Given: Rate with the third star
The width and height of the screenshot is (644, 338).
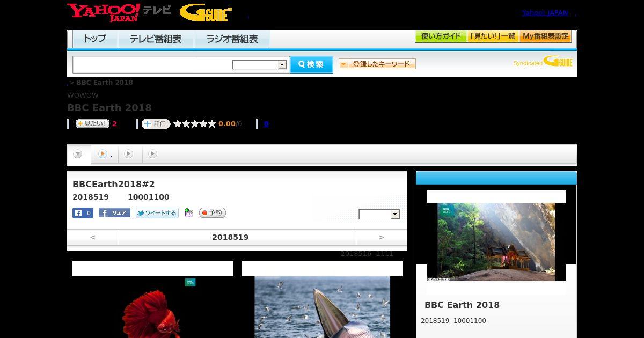Looking at the screenshot, I should (x=195, y=123).
